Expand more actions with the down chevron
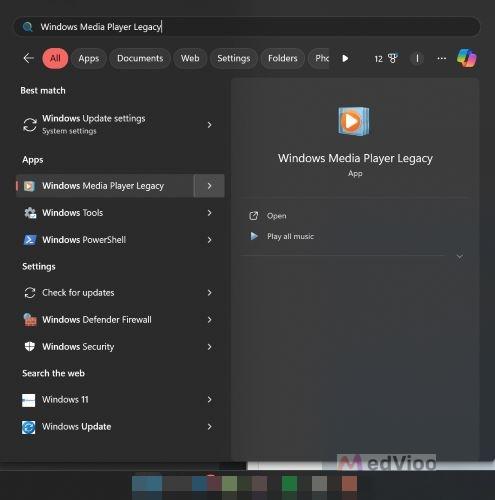 coord(460,257)
